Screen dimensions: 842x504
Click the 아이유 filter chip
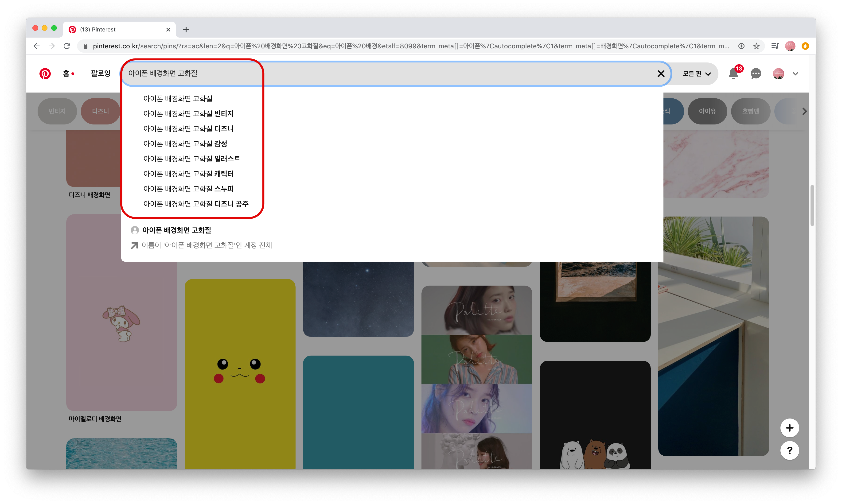[707, 111]
